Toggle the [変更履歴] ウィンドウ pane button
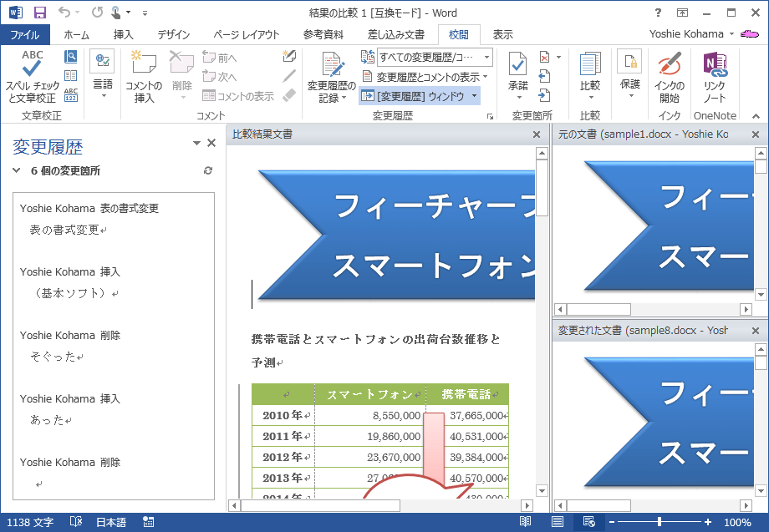The width and height of the screenshot is (769, 532). 413,96
